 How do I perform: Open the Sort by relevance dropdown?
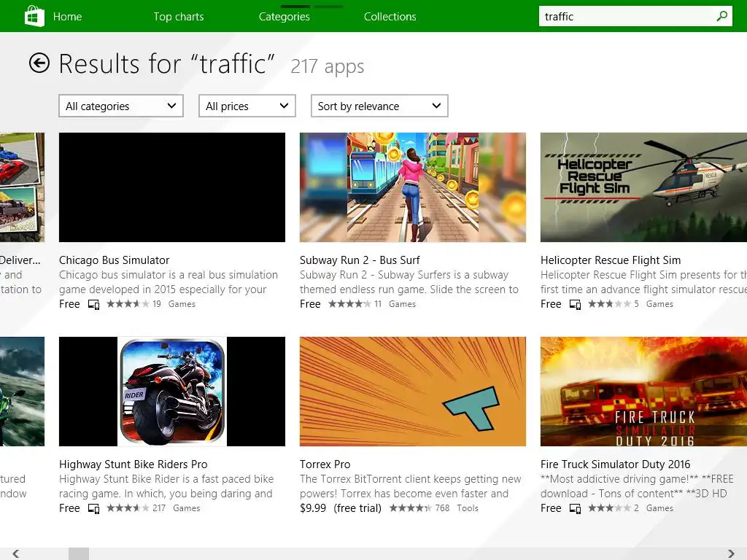[x=379, y=106]
